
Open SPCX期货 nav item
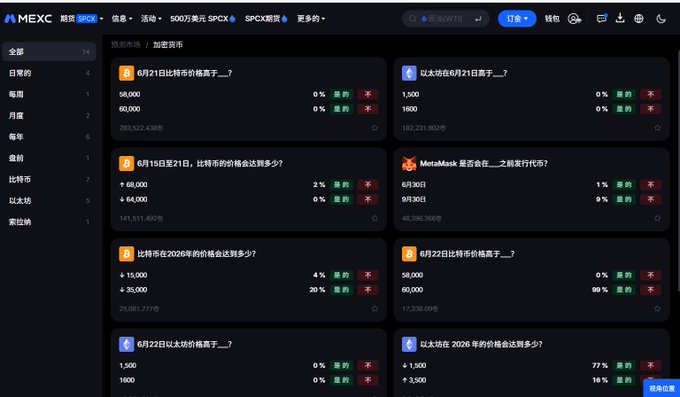266,19
